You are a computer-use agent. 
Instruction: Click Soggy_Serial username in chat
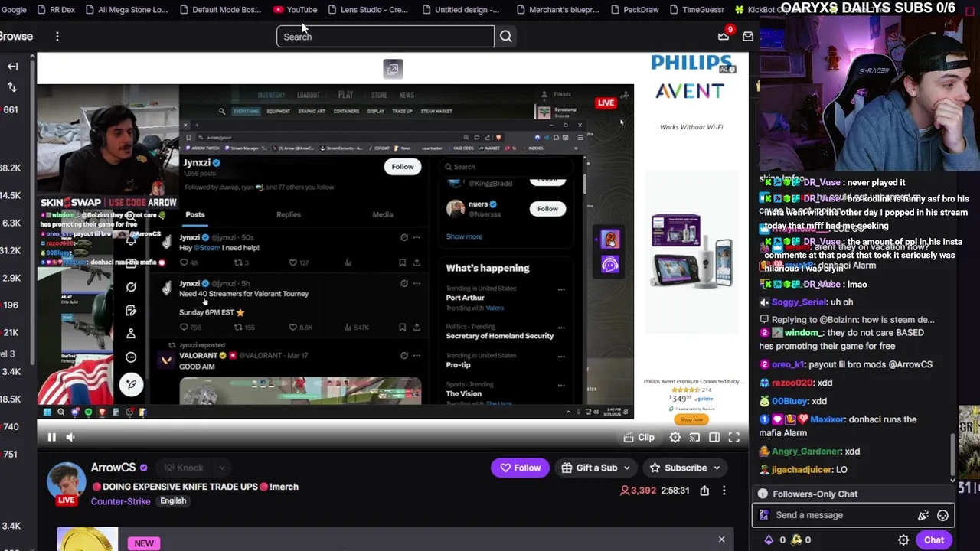point(799,302)
